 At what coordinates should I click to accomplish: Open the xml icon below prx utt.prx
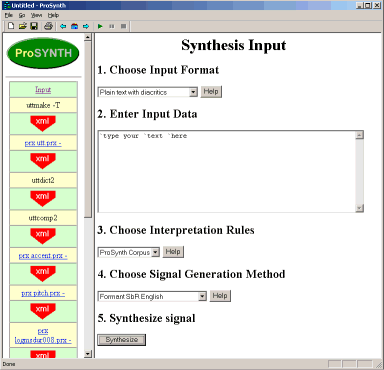(x=43, y=160)
